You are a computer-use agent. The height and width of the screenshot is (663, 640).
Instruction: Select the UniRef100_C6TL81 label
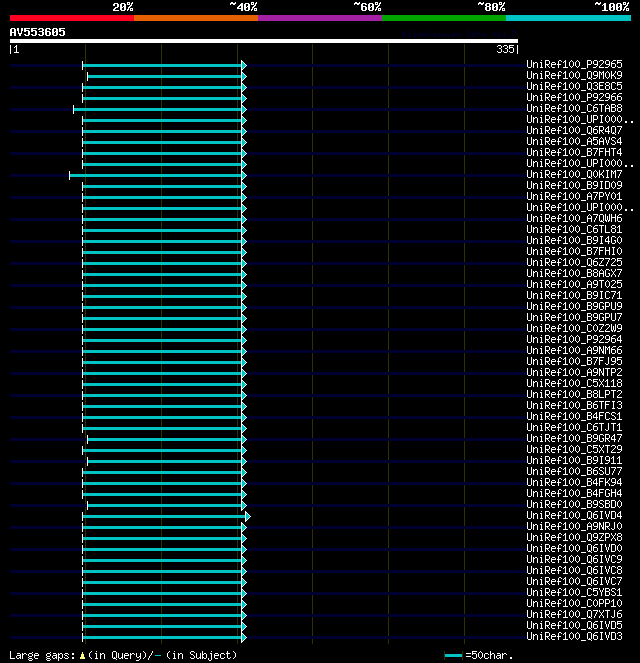[x=574, y=229]
